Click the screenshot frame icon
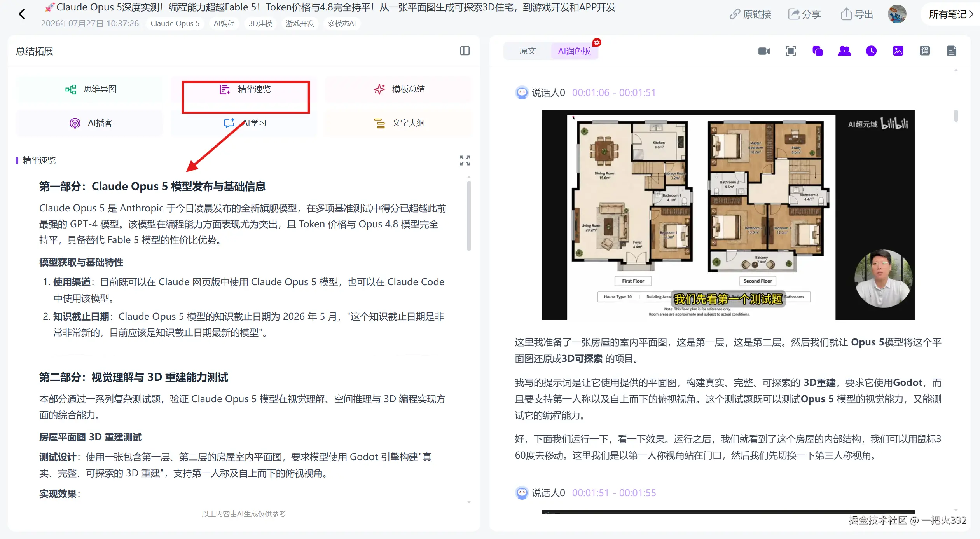The height and width of the screenshot is (539, 980). [x=791, y=51]
